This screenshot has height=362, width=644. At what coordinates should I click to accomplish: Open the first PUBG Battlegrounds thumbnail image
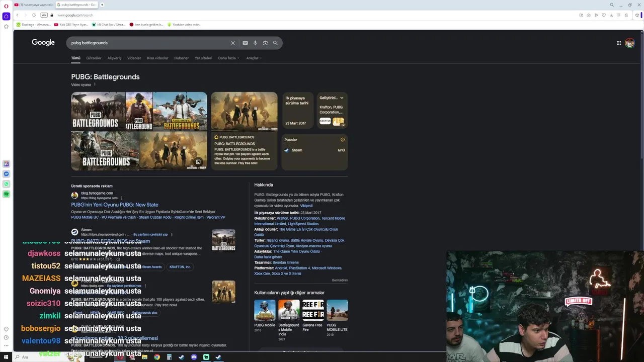pyautogui.click(x=98, y=111)
